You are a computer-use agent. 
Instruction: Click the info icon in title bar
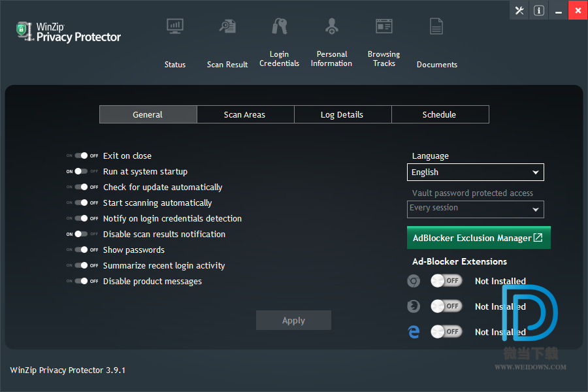click(539, 10)
